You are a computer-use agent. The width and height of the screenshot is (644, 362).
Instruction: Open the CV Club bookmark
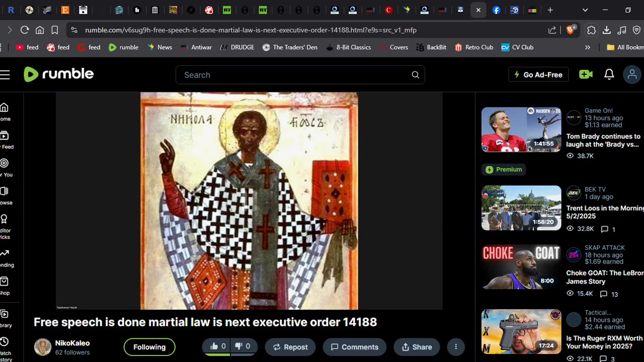(517, 47)
